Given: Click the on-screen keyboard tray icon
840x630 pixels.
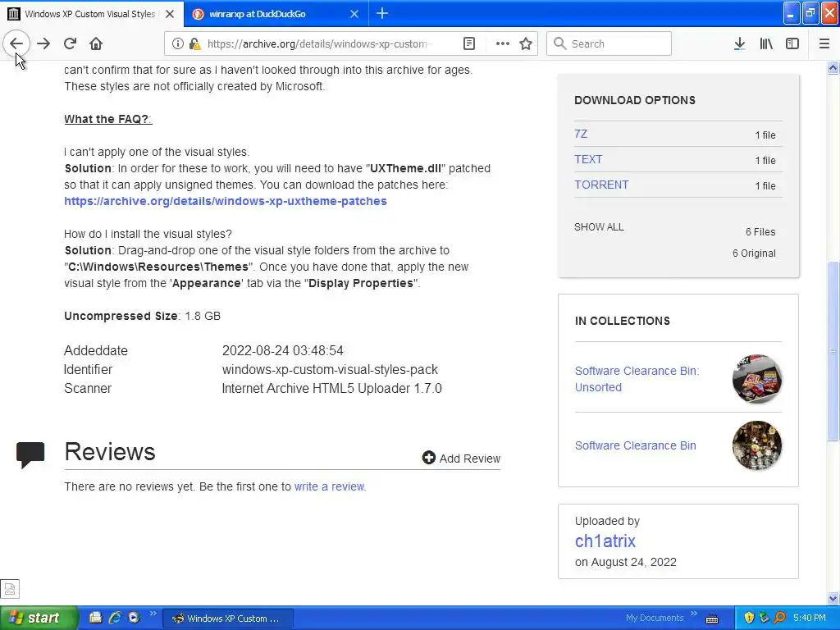Looking at the screenshot, I should click(x=712, y=619).
